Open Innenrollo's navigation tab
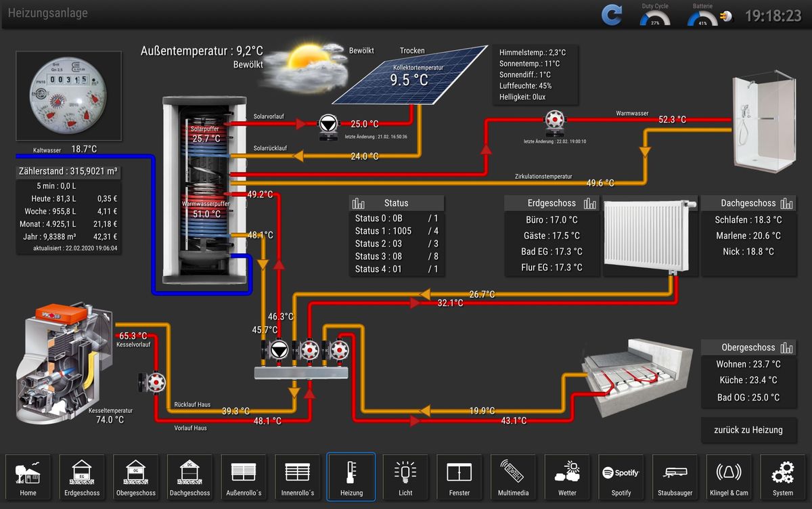Screen dimensions: 812x509 click(298, 478)
